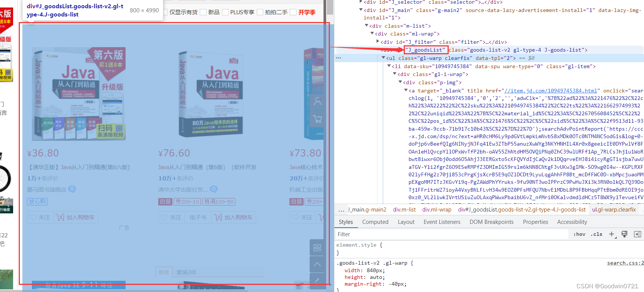Open the Accessibility tab
The height and width of the screenshot is (292, 644).
[x=572, y=222]
